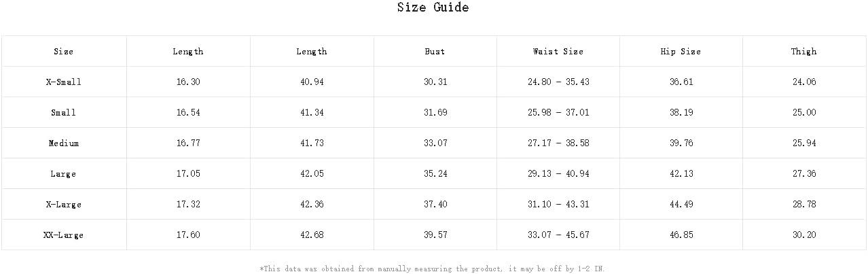Select waist range 25.98 - 37.01
Viewport: 868px width, 274px height.
pos(558,113)
